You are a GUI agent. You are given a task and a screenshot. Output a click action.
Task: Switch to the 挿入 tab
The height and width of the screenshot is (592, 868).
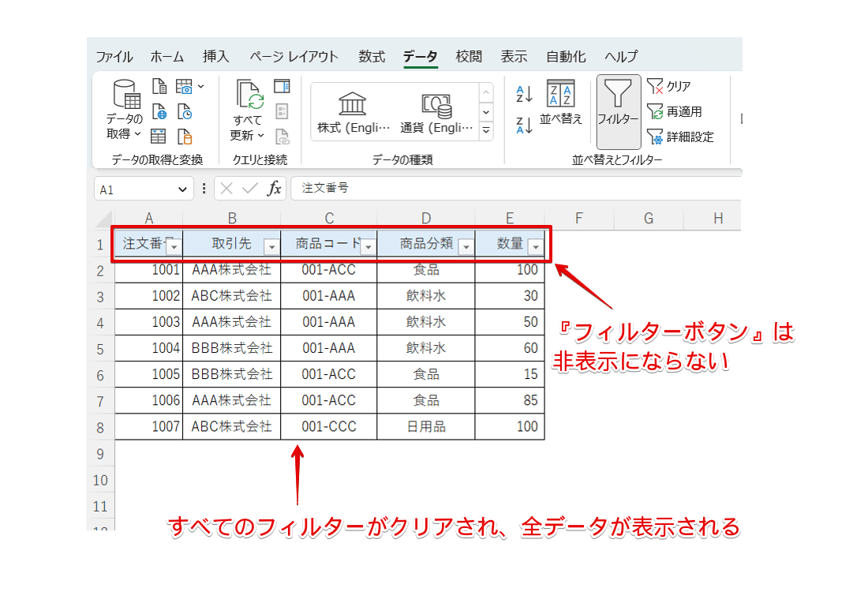click(x=215, y=57)
